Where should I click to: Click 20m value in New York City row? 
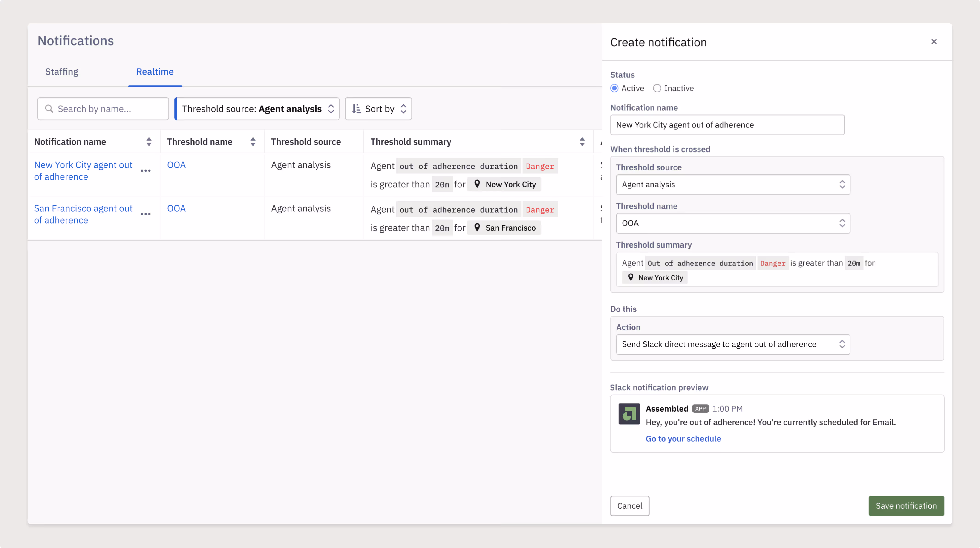pos(442,185)
